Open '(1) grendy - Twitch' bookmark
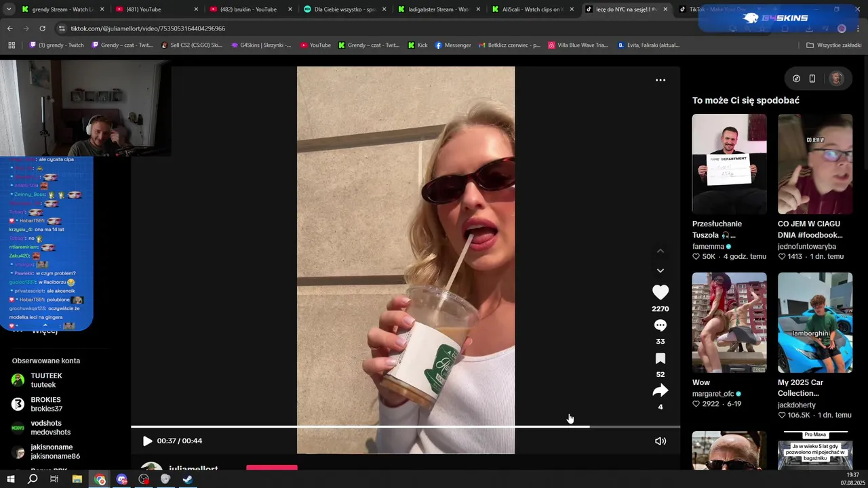 coord(56,45)
